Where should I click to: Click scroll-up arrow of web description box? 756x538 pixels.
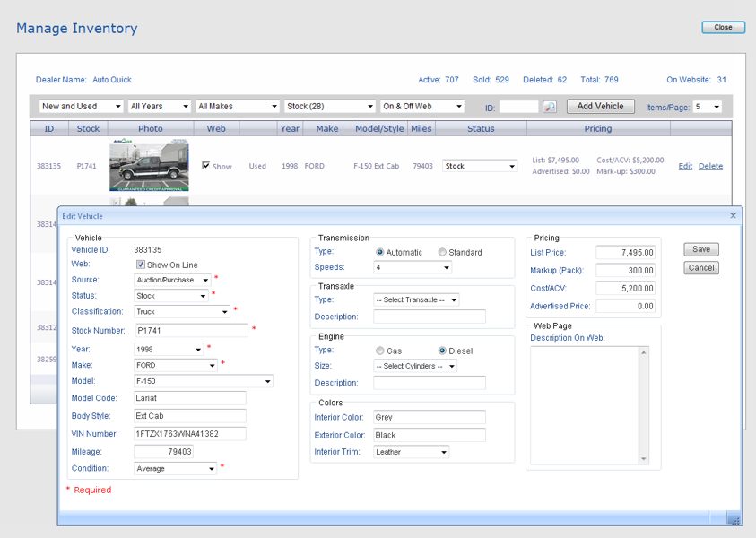(x=644, y=352)
